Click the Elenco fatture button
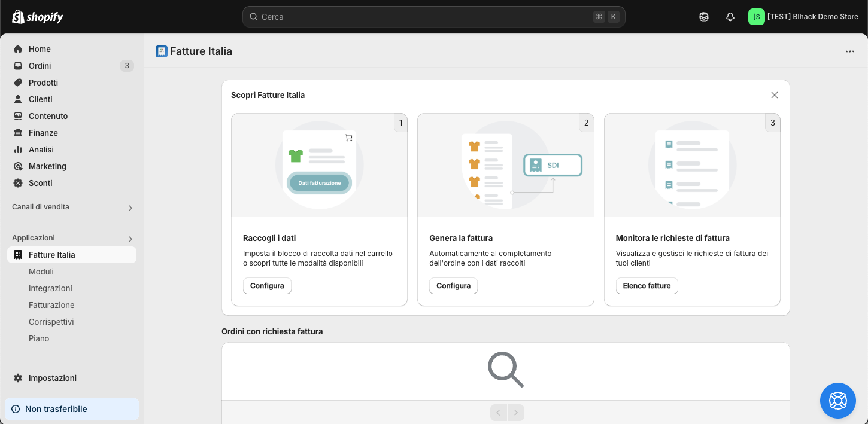This screenshot has height=424, width=868. pos(647,286)
